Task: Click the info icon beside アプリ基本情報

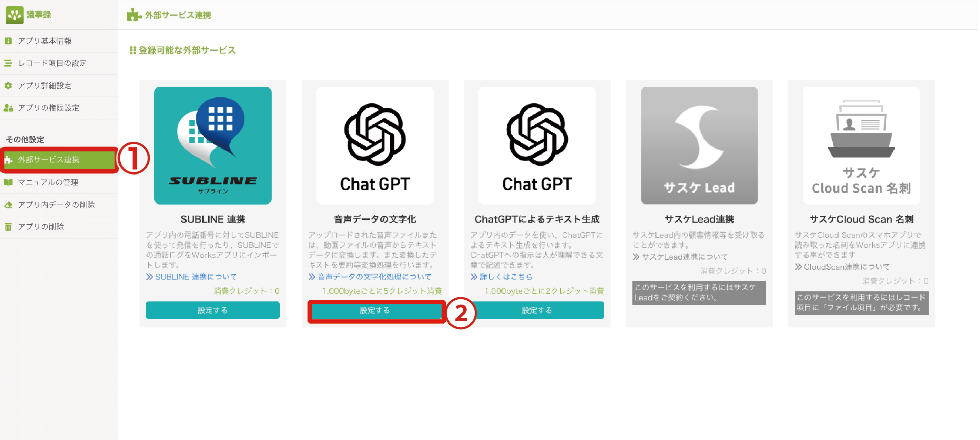Action: (8, 41)
